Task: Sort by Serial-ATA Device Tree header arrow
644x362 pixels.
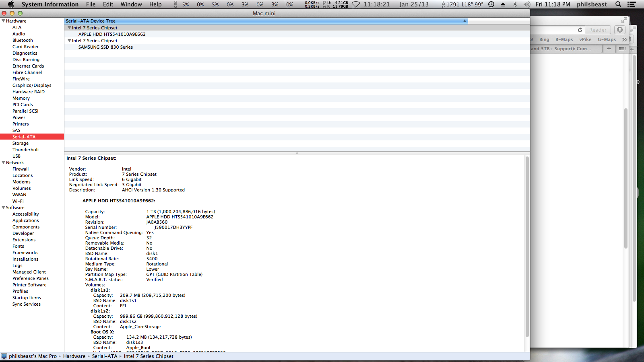Action: [464, 21]
